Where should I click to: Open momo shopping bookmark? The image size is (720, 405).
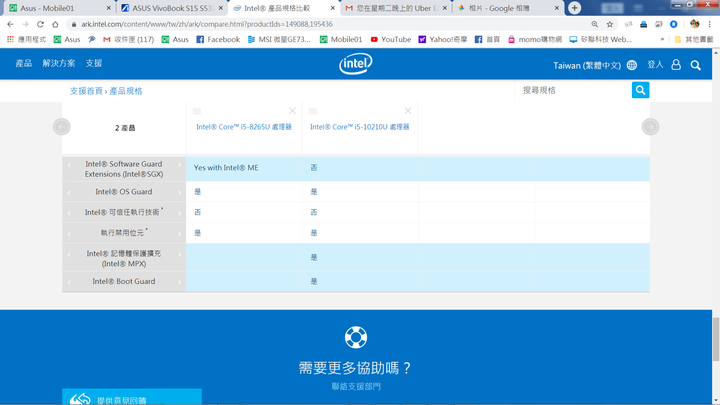click(x=534, y=39)
